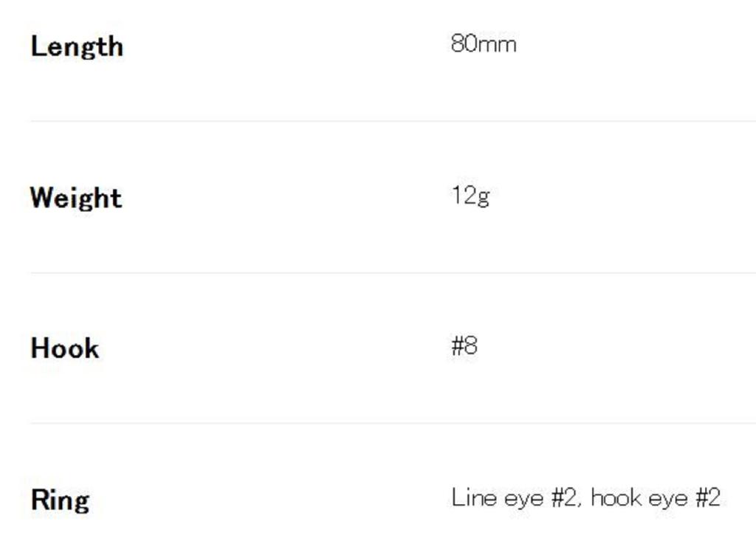
Task: Select the 12g weight value
Action: (470, 196)
